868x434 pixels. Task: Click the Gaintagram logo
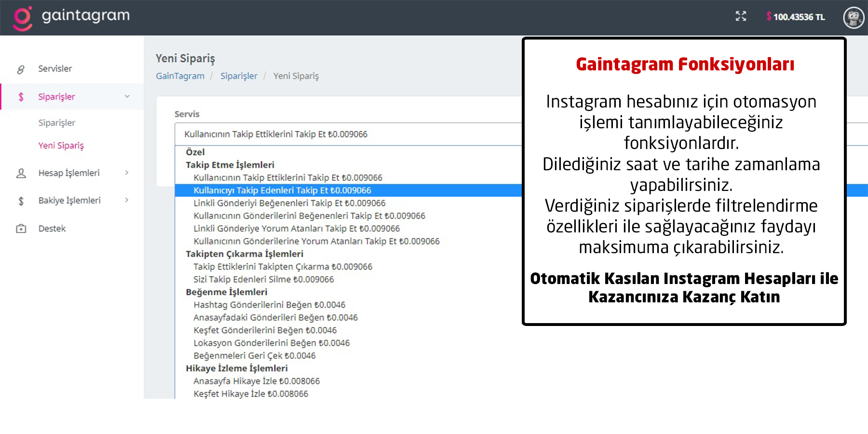(x=23, y=18)
